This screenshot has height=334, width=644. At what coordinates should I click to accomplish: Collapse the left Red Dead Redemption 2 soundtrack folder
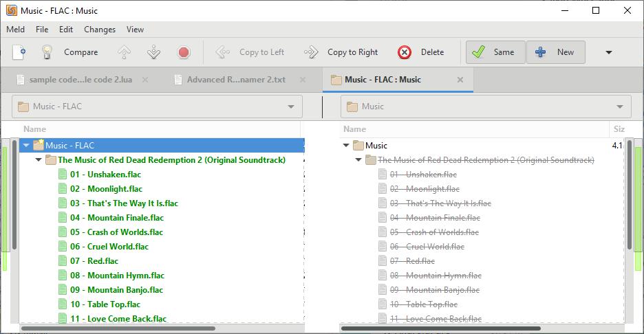tap(39, 159)
